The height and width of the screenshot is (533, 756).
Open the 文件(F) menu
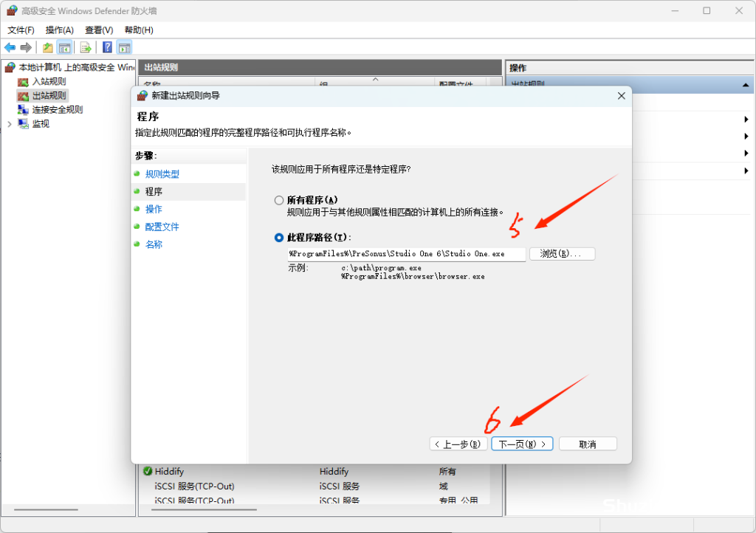coord(21,30)
